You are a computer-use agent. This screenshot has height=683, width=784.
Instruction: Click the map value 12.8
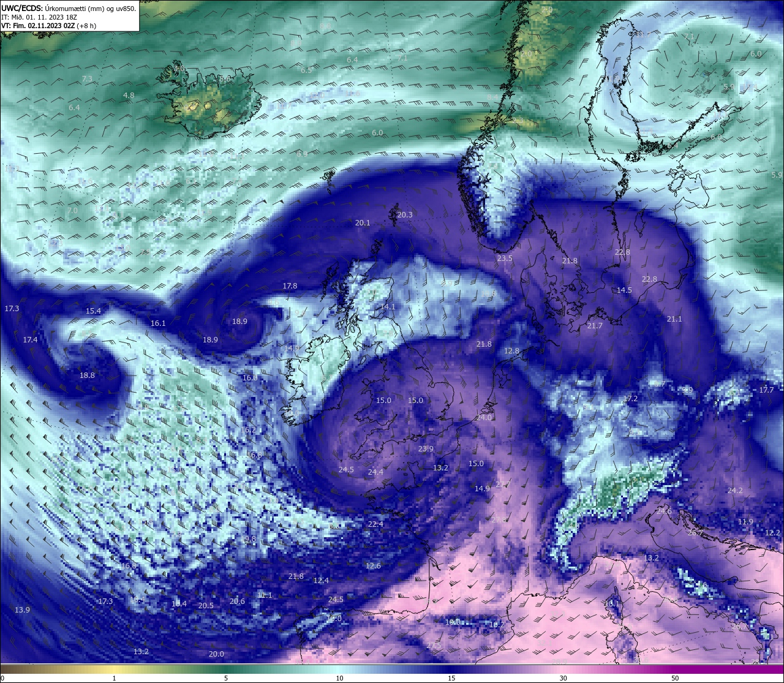tap(511, 351)
